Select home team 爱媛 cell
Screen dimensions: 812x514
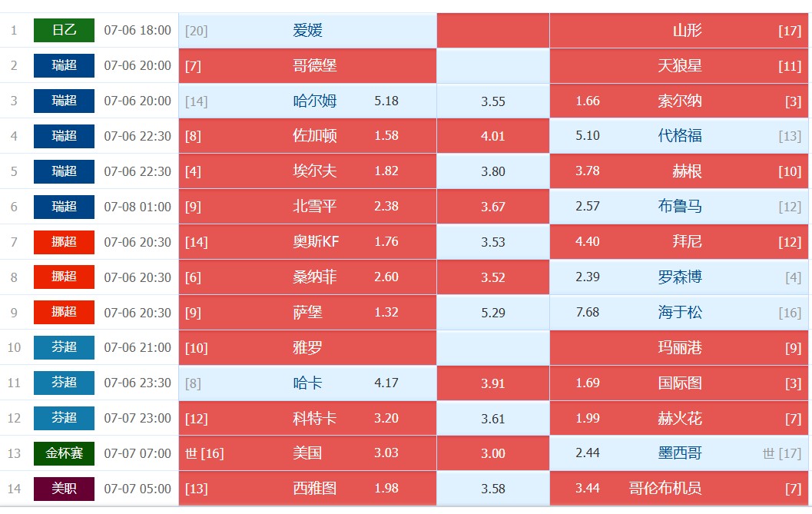click(x=307, y=31)
